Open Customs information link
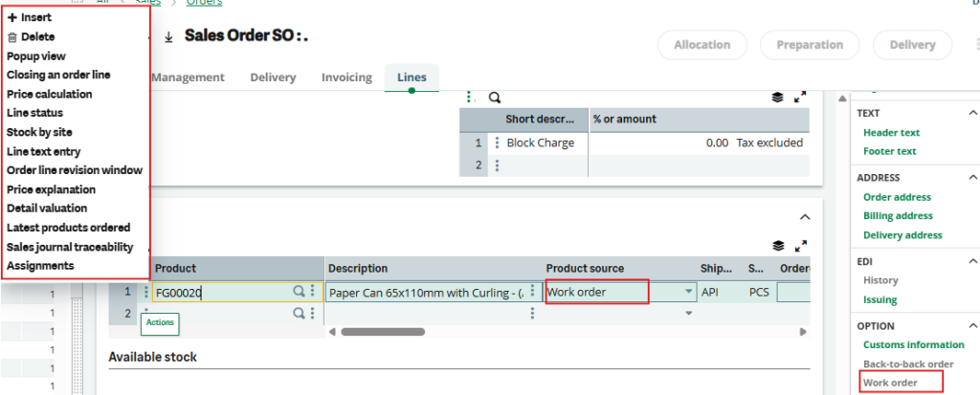980x395 pixels. [914, 345]
